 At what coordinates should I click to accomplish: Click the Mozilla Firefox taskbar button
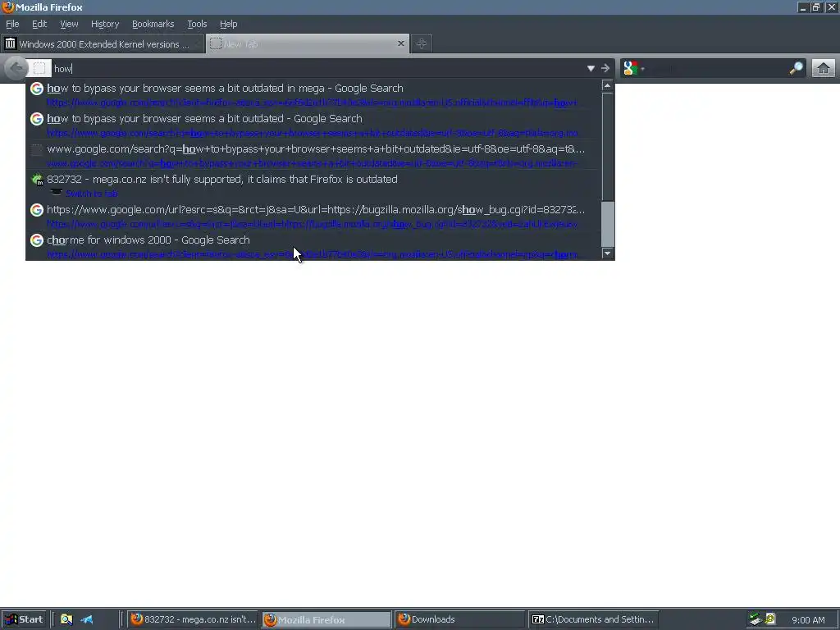(326, 619)
